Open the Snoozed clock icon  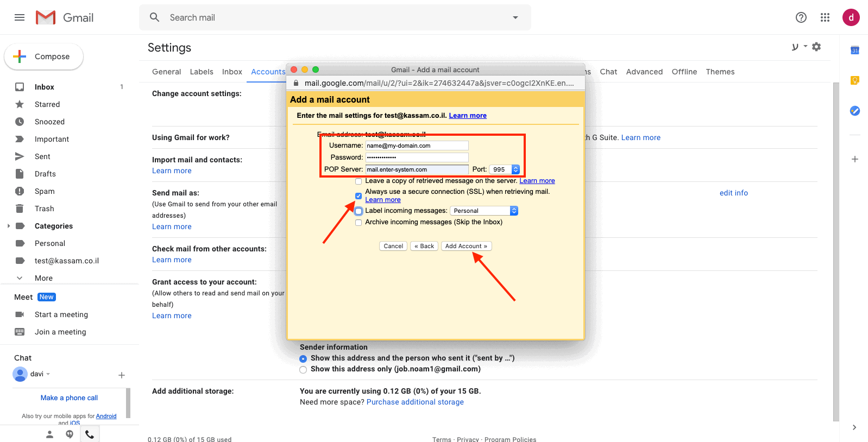20,122
